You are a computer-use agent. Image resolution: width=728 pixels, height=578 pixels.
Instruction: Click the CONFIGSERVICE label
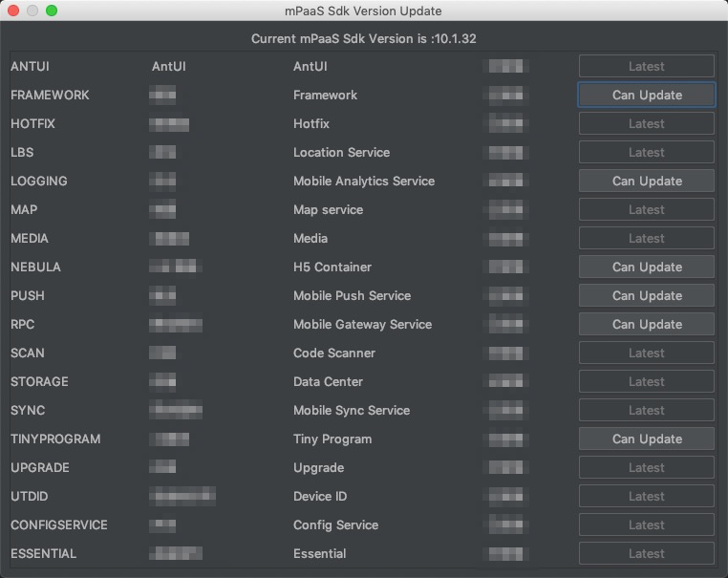click(59, 524)
